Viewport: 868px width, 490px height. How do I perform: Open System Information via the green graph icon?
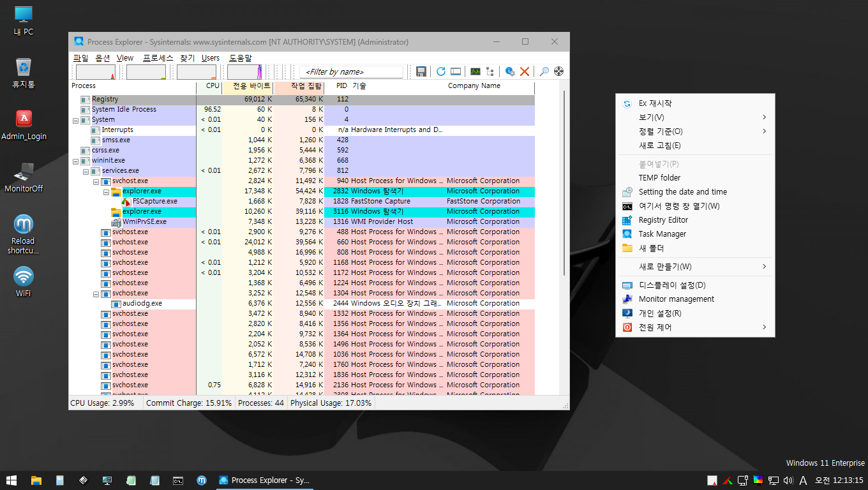click(475, 71)
